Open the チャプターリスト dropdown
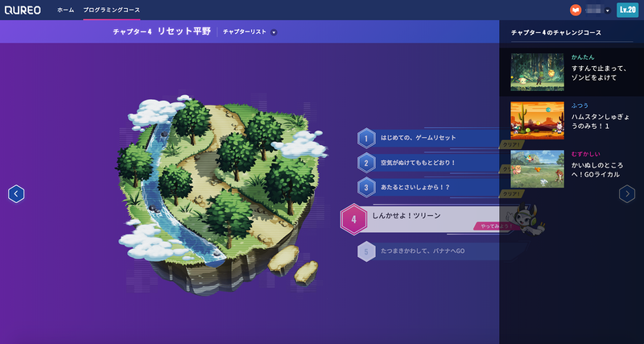The height and width of the screenshot is (344, 644). click(x=250, y=32)
